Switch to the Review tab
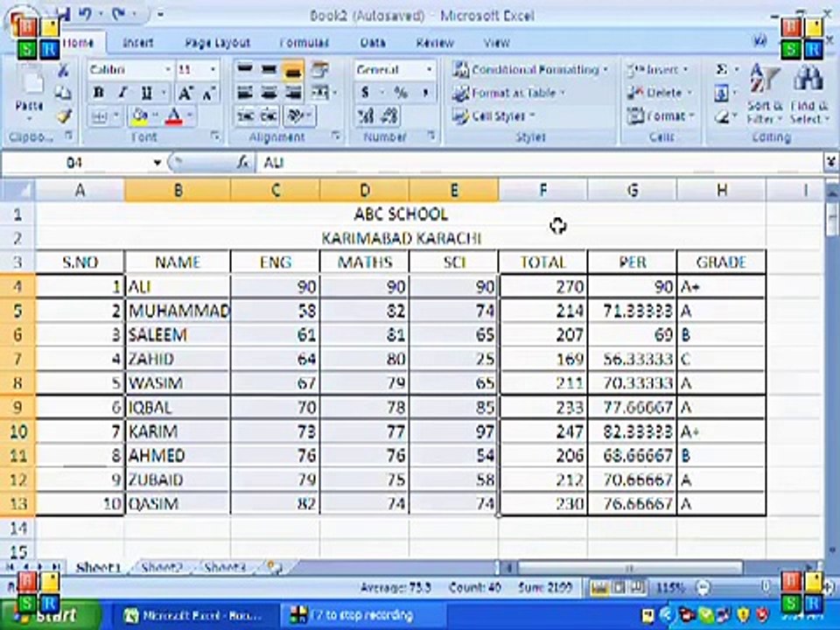The height and width of the screenshot is (630, 840). 435,43
